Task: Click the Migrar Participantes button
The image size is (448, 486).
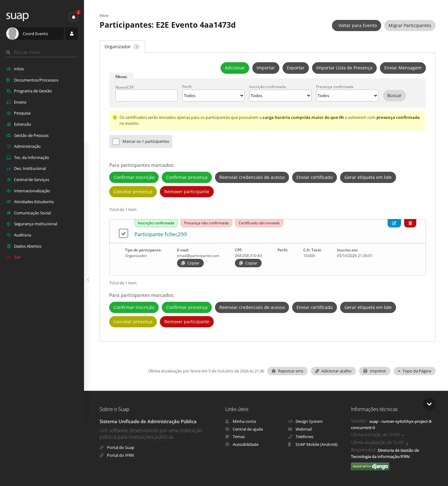Action: [x=410, y=26]
